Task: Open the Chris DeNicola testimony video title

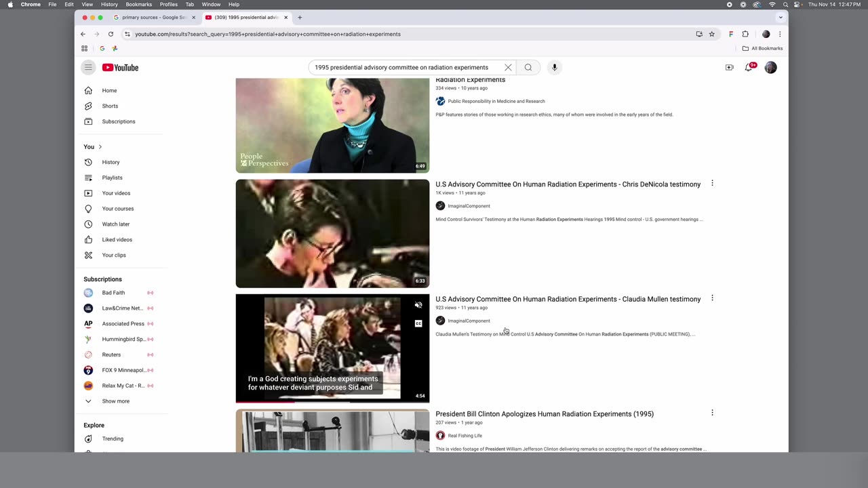Action: pyautogui.click(x=568, y=184)
